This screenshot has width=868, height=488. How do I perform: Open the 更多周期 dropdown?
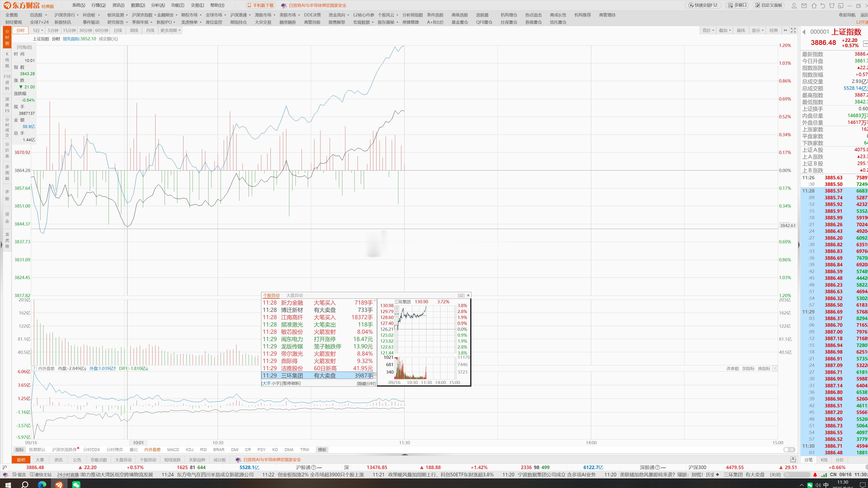click(x=171, y=30)
